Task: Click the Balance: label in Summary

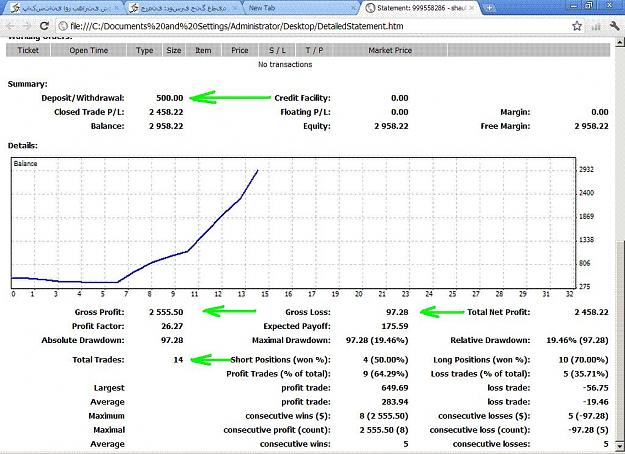Action: pyautogui.click(x=108, y=126)
